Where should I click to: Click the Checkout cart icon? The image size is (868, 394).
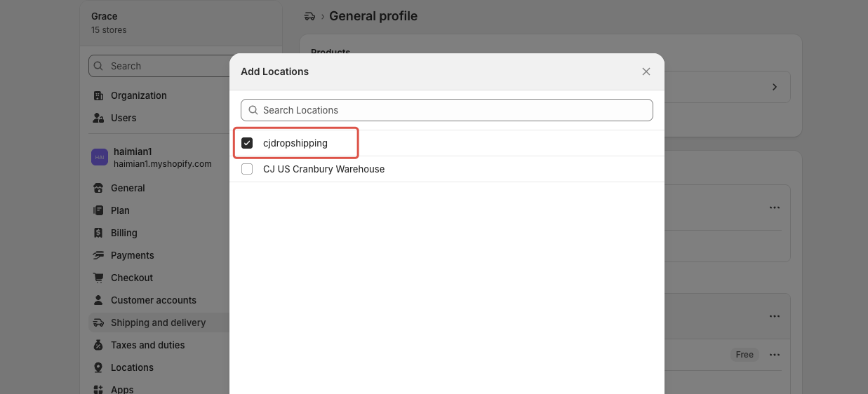[x=98, y=278]
